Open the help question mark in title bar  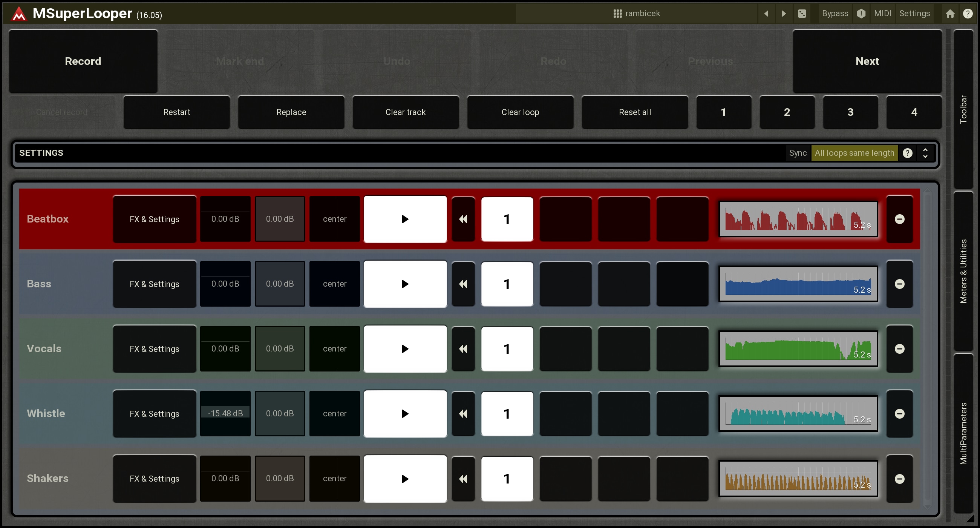point(968,14)
